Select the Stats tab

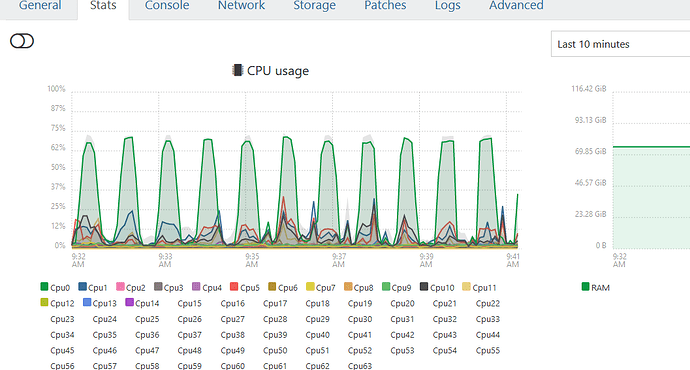pos(103,6)
